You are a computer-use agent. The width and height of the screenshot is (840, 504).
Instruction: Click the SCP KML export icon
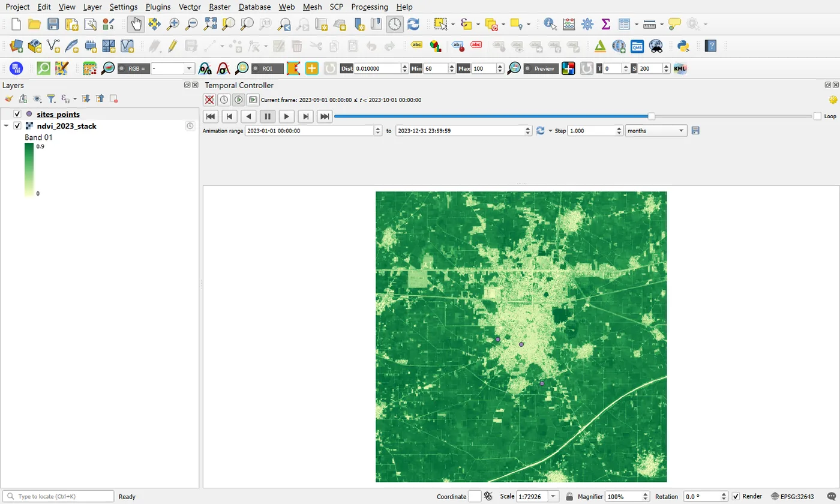[680, 68]
